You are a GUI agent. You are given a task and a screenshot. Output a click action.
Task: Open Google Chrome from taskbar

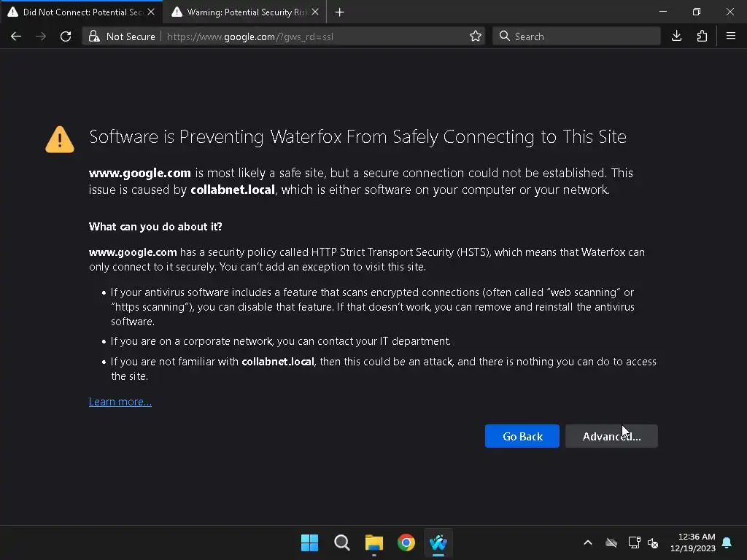pos(406,542)
